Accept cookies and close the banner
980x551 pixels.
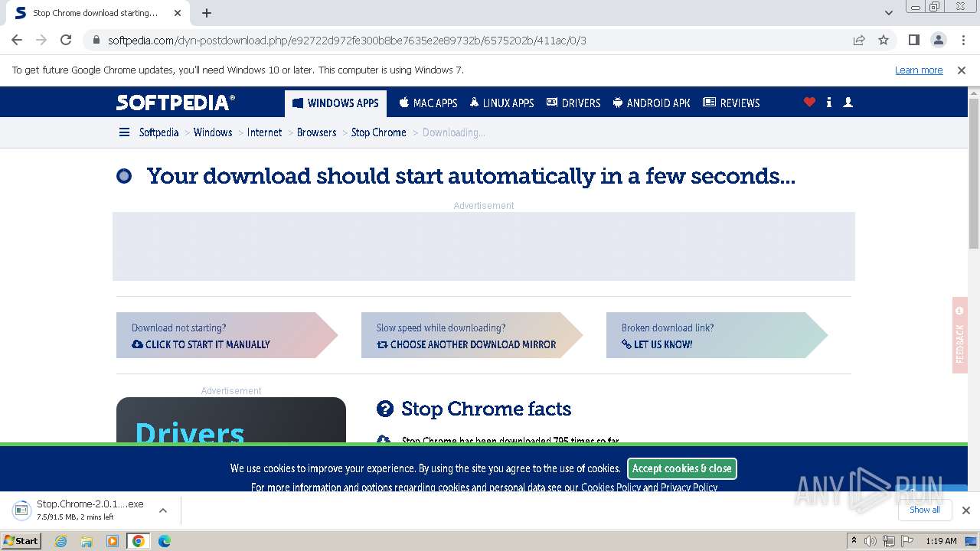682,468
